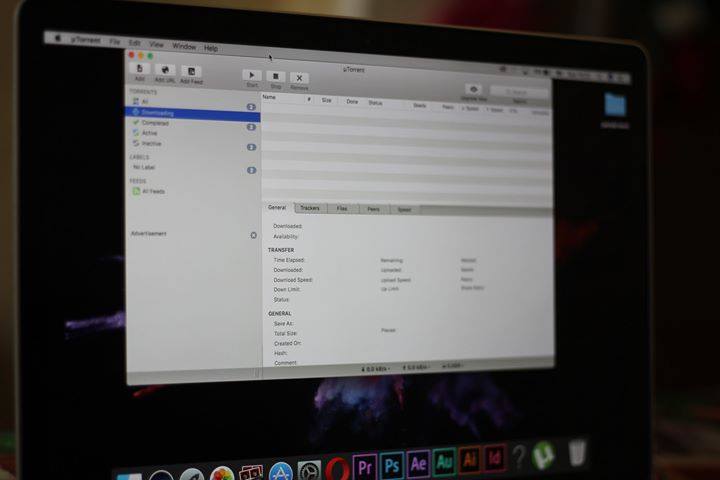720x480 pixels.
Task: Click the count badge beside All
Action: pyautogui.click(x=251, y=107)
